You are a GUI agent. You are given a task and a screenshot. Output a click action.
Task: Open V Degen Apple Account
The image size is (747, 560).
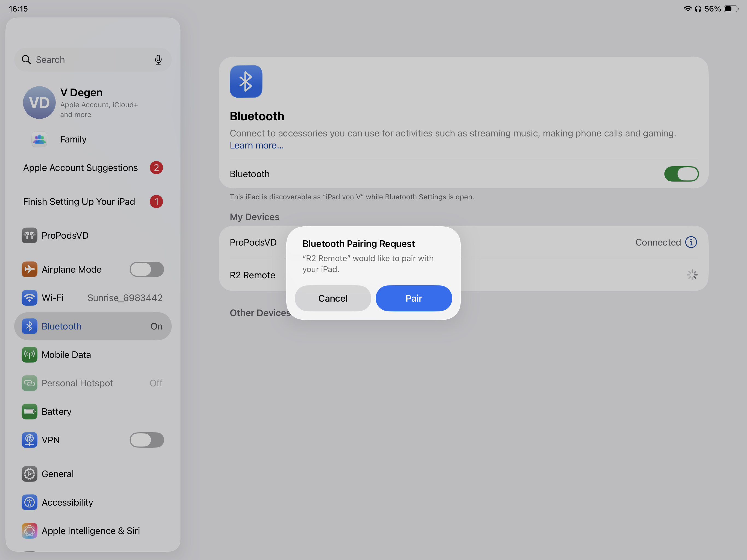(x=93, y=102)
